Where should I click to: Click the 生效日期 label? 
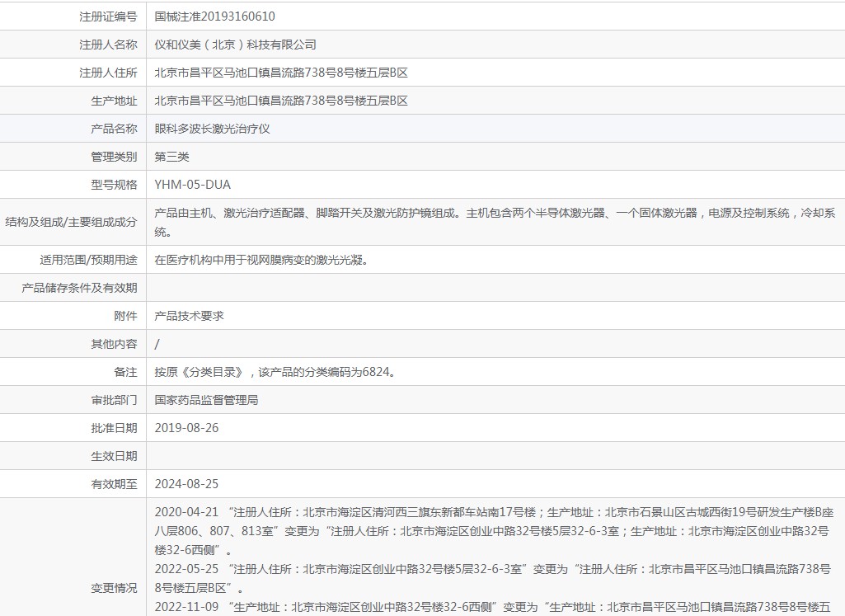pyautogui.click(x=115, y=457)
